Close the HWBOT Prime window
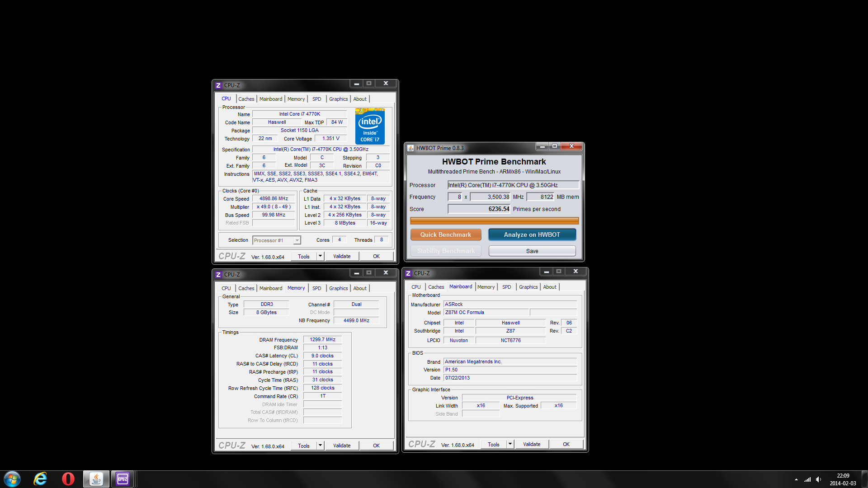This screenshot has height=488, width=868. click(572, 146)
